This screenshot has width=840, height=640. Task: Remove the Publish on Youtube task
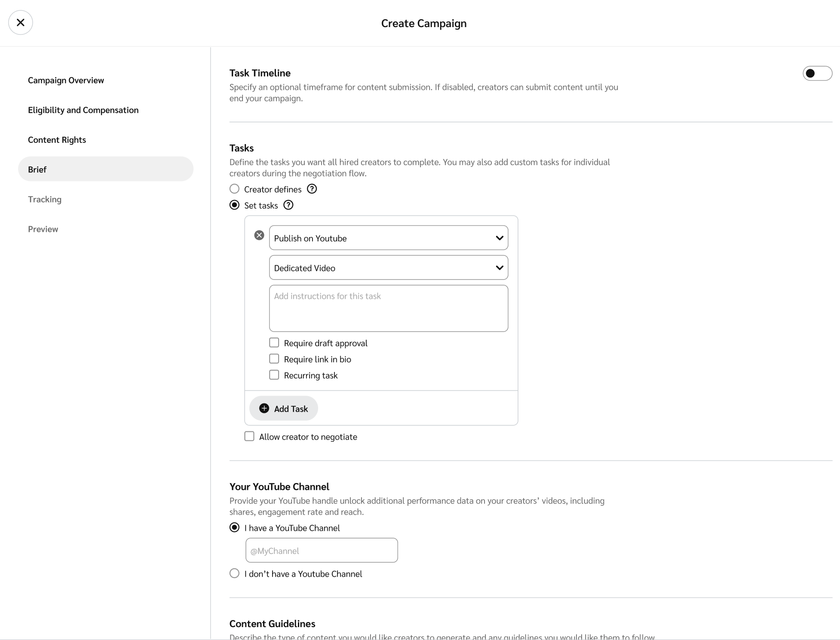259,235
